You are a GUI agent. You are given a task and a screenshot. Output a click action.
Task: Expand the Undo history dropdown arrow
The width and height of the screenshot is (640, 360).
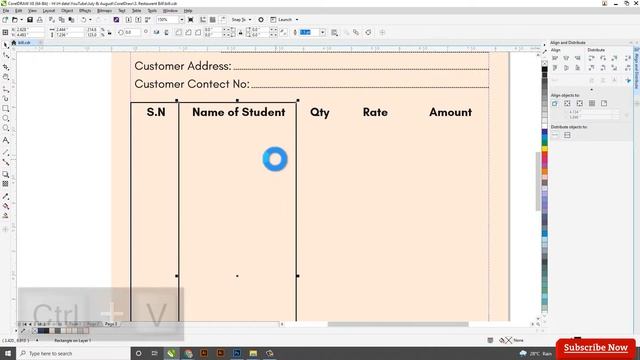point(90,20)
